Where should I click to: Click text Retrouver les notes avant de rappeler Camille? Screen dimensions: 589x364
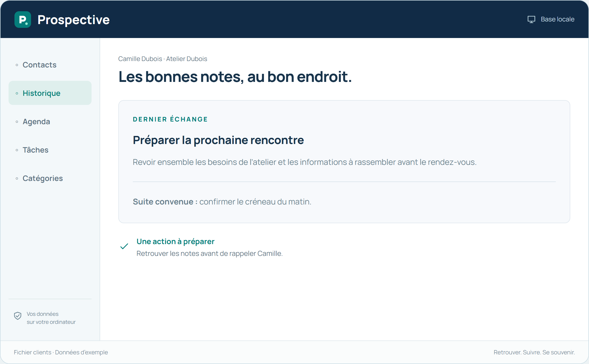click(210, 253)
